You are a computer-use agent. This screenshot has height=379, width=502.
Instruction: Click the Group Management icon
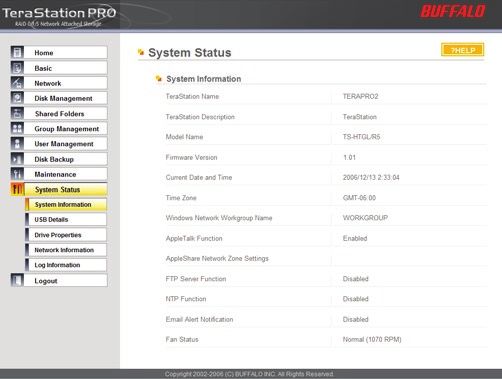point(17,129)
